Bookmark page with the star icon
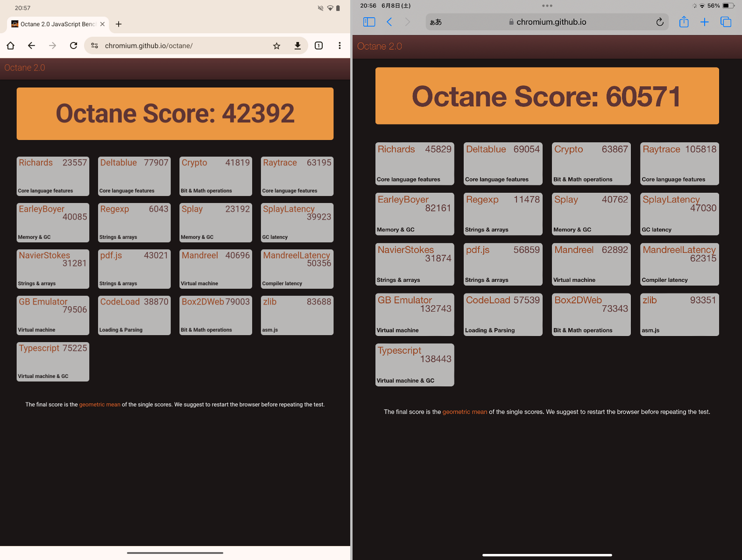Image resolution: width=742 pixels, height=560 pixels. pyautogui.click(x=276, y=45)
